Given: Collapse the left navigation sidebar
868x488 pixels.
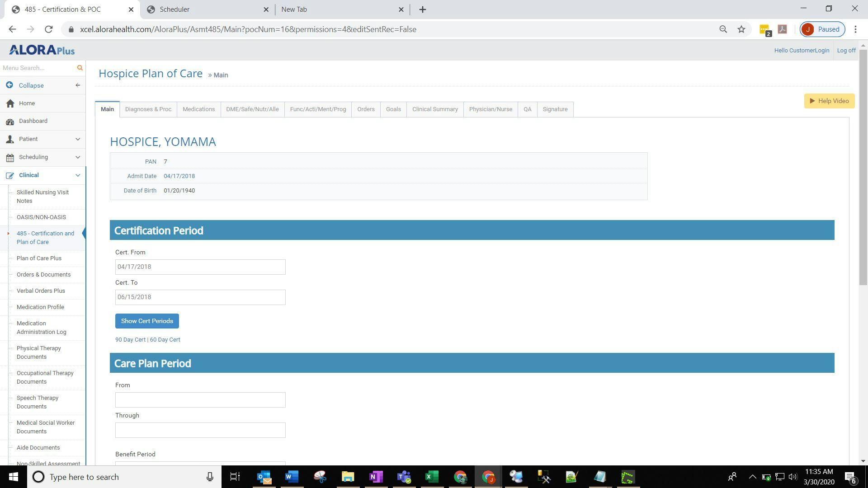Looking at the screenshot, I should (77, 85).
